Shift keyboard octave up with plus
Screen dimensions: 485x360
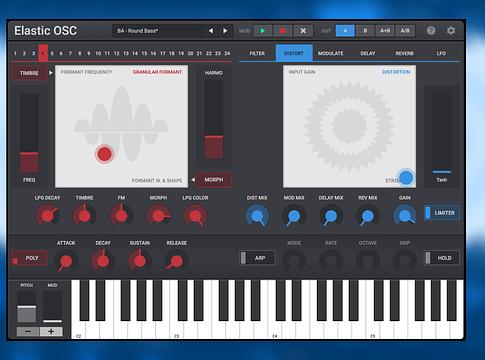click(x=51, y=332)
